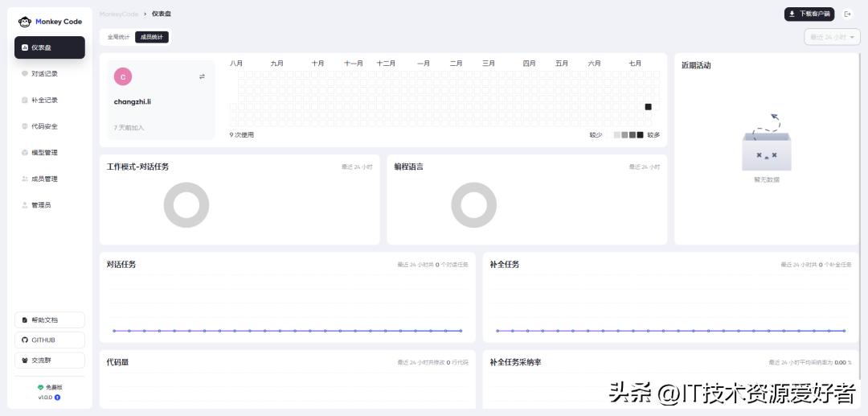Open 代码安全 in the sidebar
This screenshot has height=416, width=868.
(x=50, y=126)
